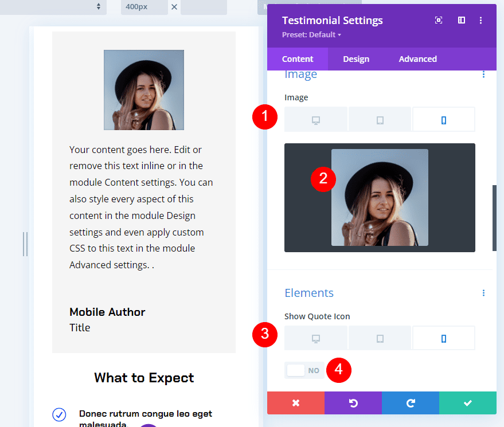
Task: Open the stepper dropdown at top left
Action: click(97, 7)
